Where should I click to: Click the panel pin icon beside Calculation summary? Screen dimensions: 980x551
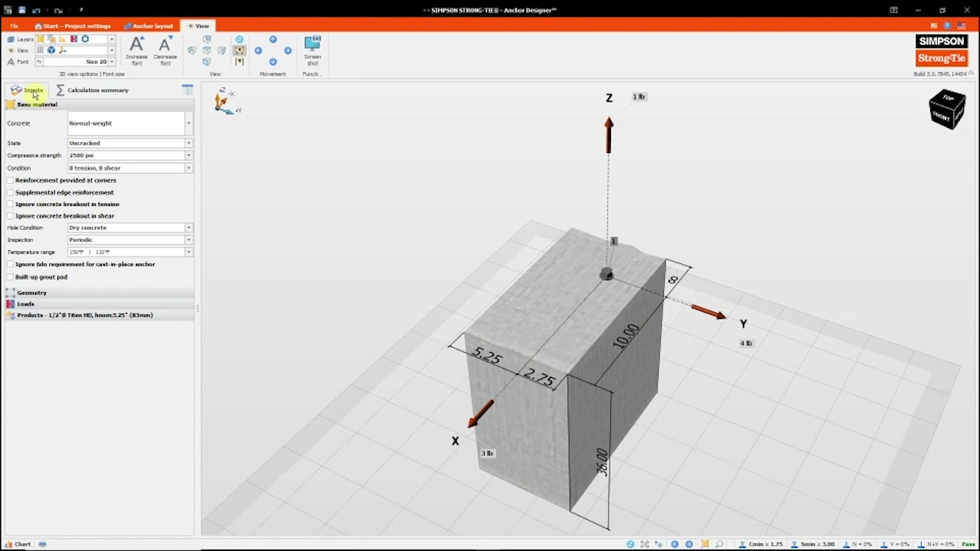(188, 90)
